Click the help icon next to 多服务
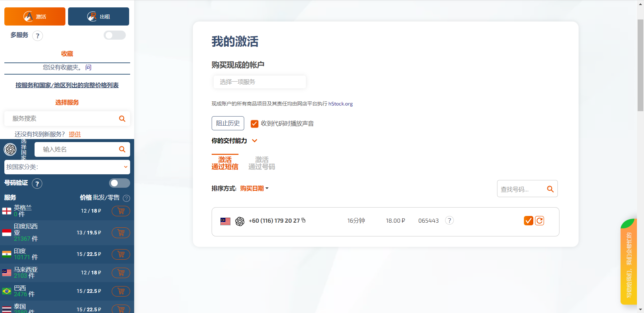Screen dimensions: 644x313 pos(38,36)
